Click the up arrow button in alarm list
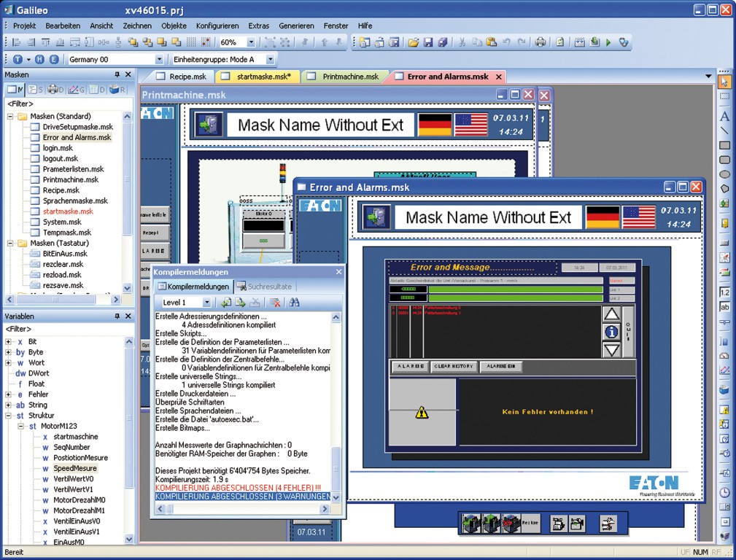 [x=611, y=314]
